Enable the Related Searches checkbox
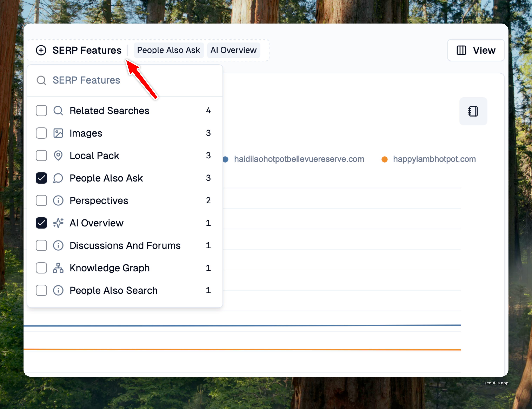Viewport: 532px width, 409px height. (41, 111)
